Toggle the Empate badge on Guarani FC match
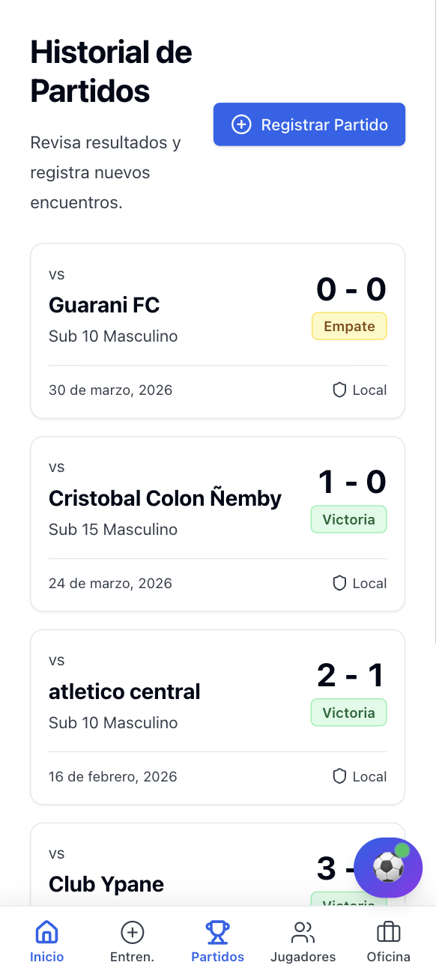This screenshot has height=980, width=436. pyautogui.click(x=349, y=326)
